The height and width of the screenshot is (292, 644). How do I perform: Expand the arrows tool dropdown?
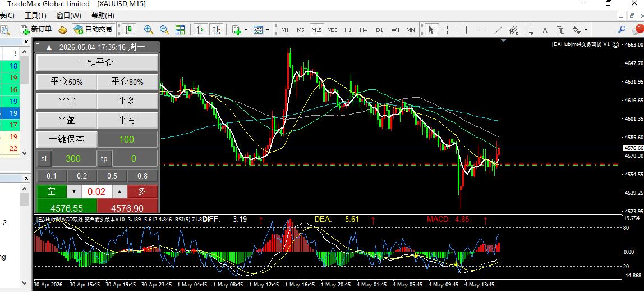click(x=585, y=30)
